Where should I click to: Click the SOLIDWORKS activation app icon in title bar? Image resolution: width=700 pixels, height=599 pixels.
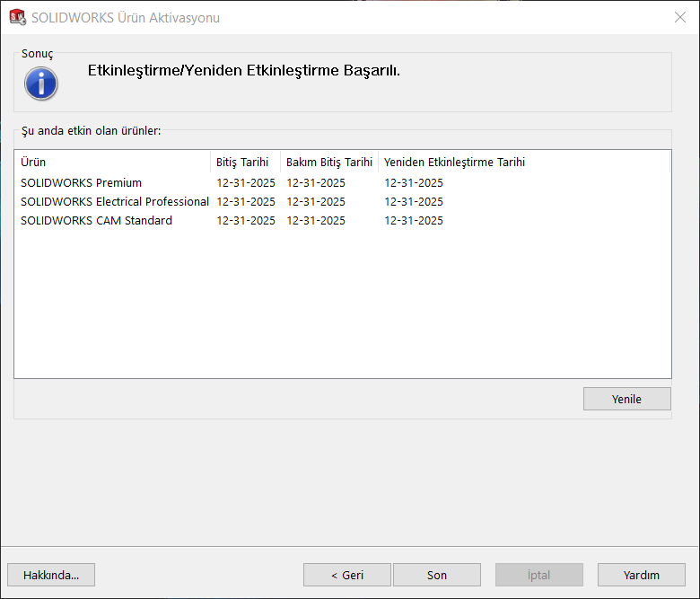click(x=17, y=17)
